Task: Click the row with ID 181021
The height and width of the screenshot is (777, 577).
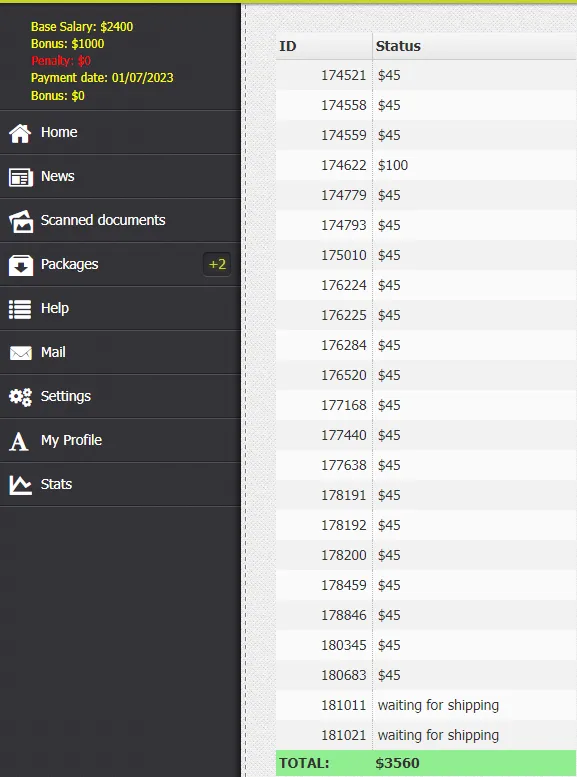Action: (x=426, y=735)
